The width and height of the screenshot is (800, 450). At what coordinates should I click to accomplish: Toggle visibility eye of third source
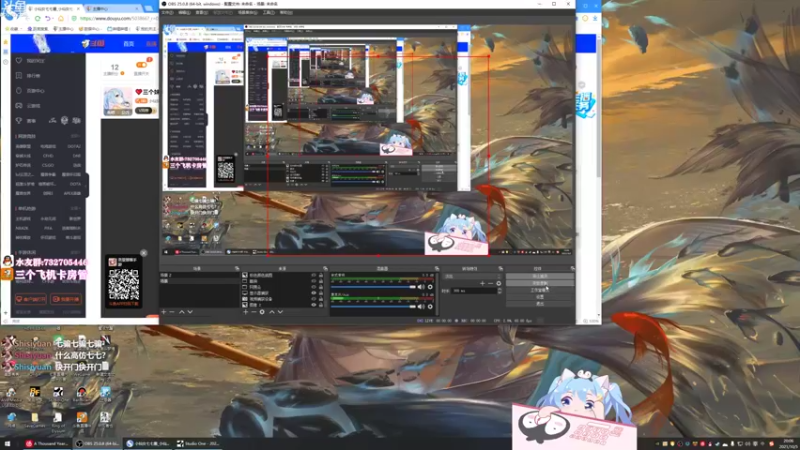click(x=314, y=287)
